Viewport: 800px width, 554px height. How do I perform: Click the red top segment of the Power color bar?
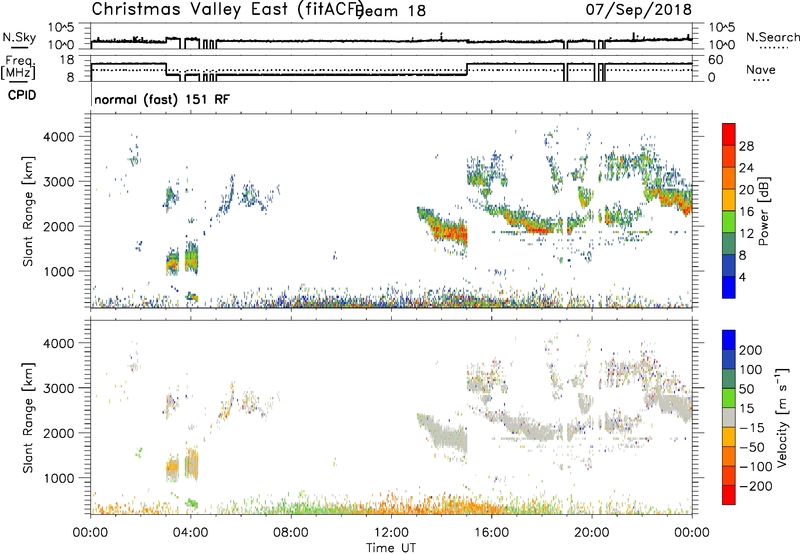pyautogui.click(x=729, y=134)
